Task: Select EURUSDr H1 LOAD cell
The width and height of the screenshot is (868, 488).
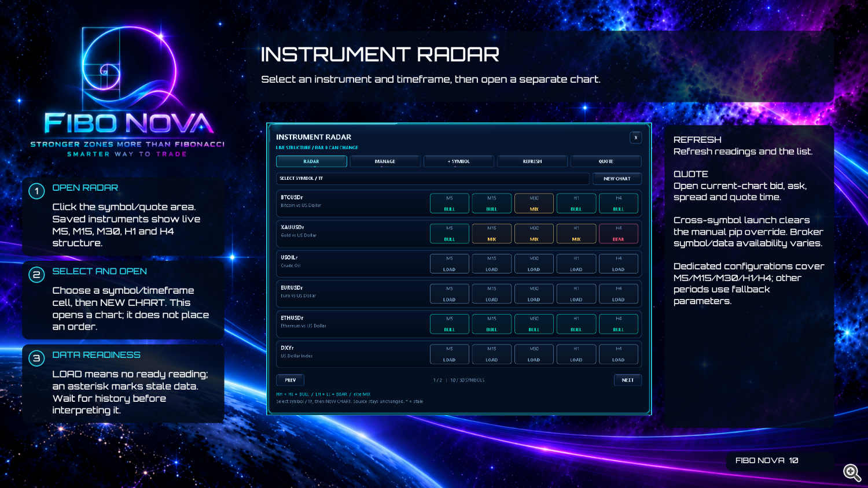Action: (x=576, y=294)
